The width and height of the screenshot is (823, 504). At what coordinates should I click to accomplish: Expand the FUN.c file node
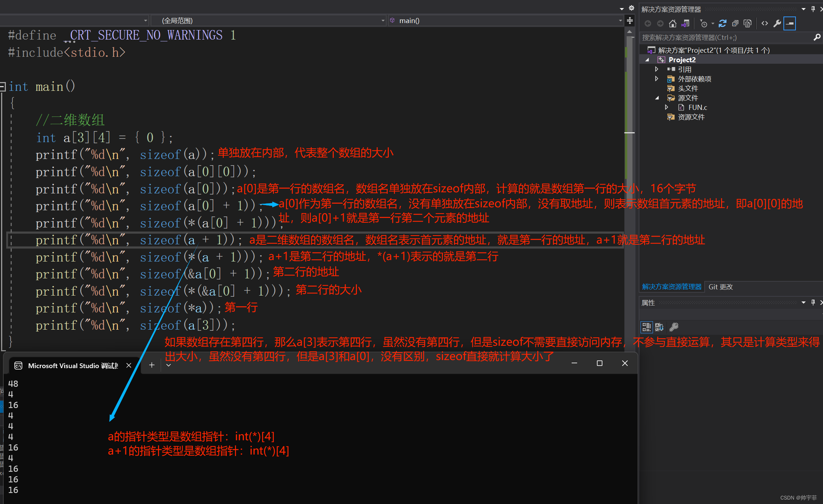tap(667, 107)
